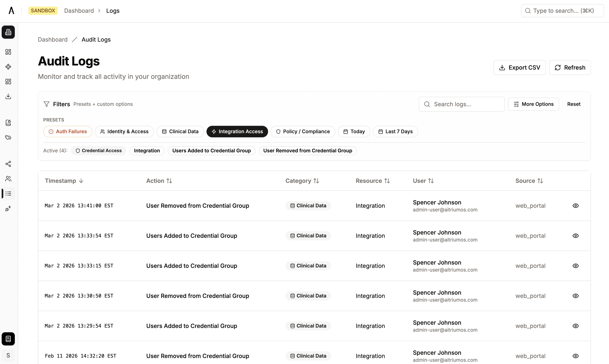Click the downloads icon in the sidebar
Screen dimensions: 609x364
tap(8, 96)
